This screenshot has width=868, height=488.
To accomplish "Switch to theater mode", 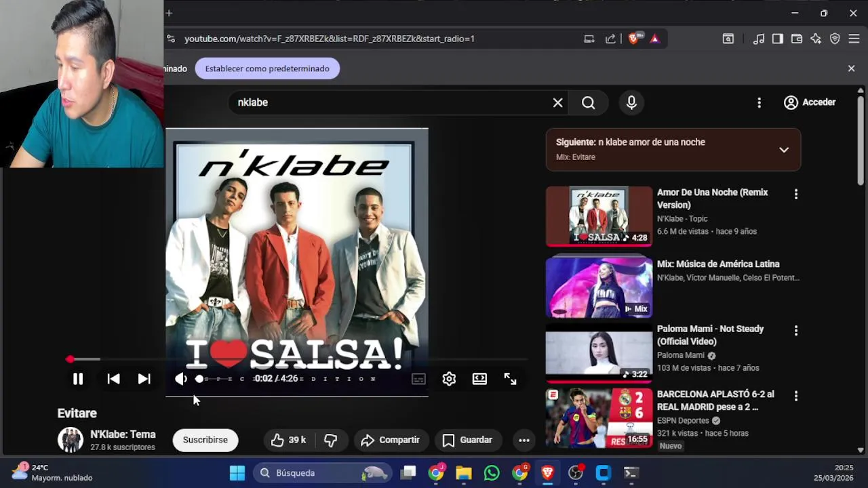I will pyautogui.click(x=479, y=379).
